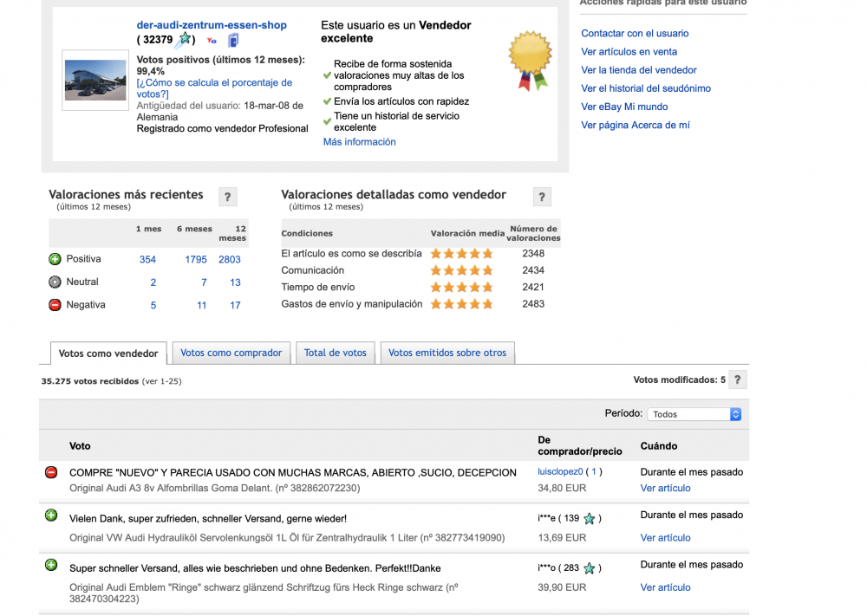Open 12-month positive count 2803
The width and height of the screenshot is (867, 616).
tap(230, 259)
